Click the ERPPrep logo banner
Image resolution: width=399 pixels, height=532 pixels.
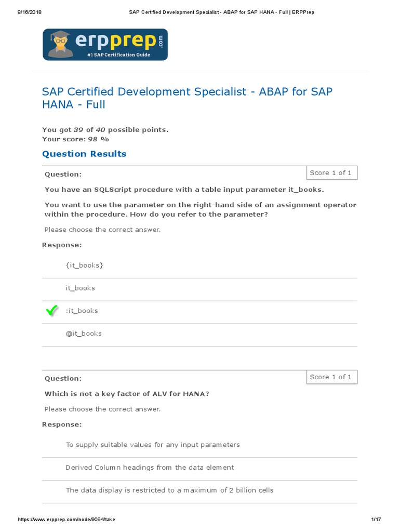(105, 45)
